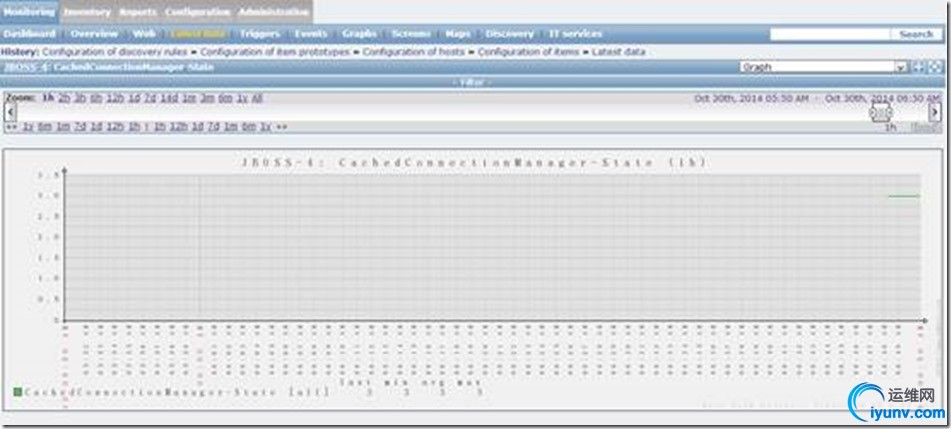Go to Graphs submenu
The height and width of the screenshot is (429, 951).
click(359, 34)
